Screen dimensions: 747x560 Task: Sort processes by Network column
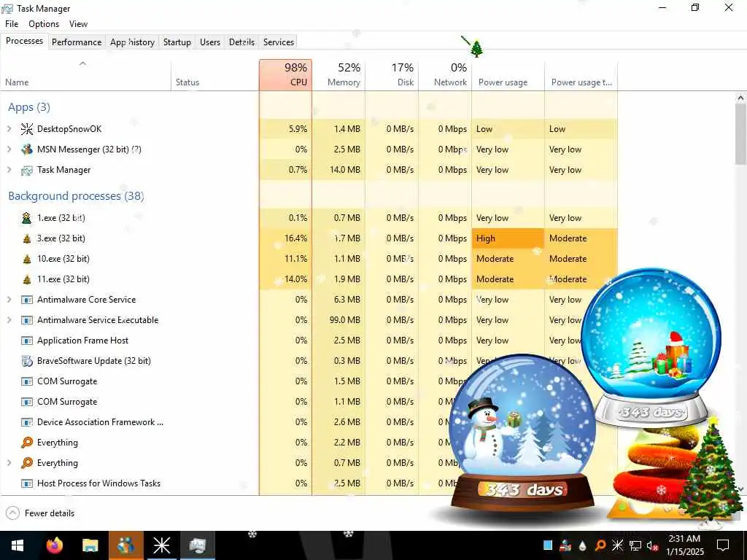445,75
